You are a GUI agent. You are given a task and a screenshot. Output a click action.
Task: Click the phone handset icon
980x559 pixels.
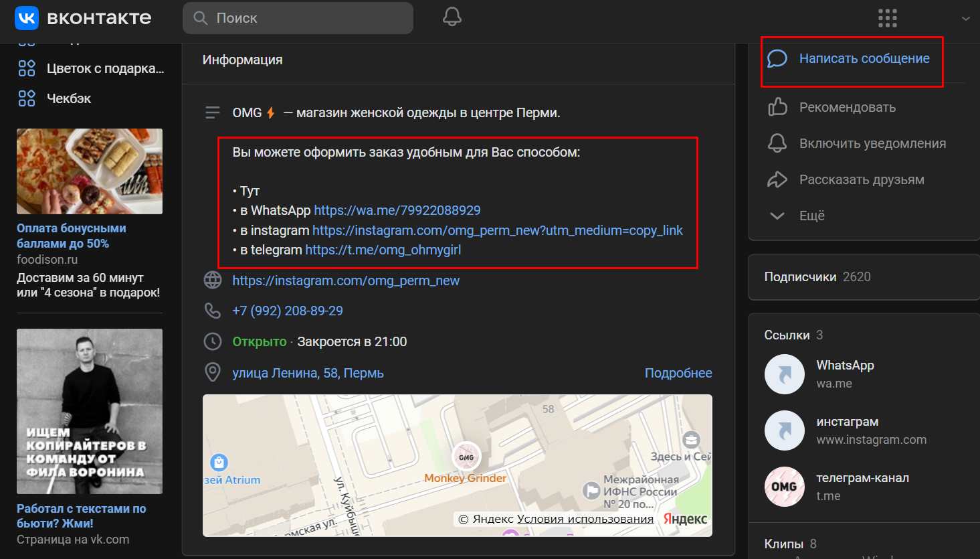(213, 311)
